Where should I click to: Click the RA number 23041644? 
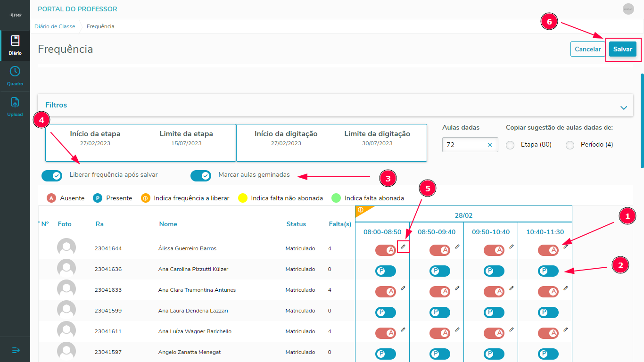coord(108,248)
